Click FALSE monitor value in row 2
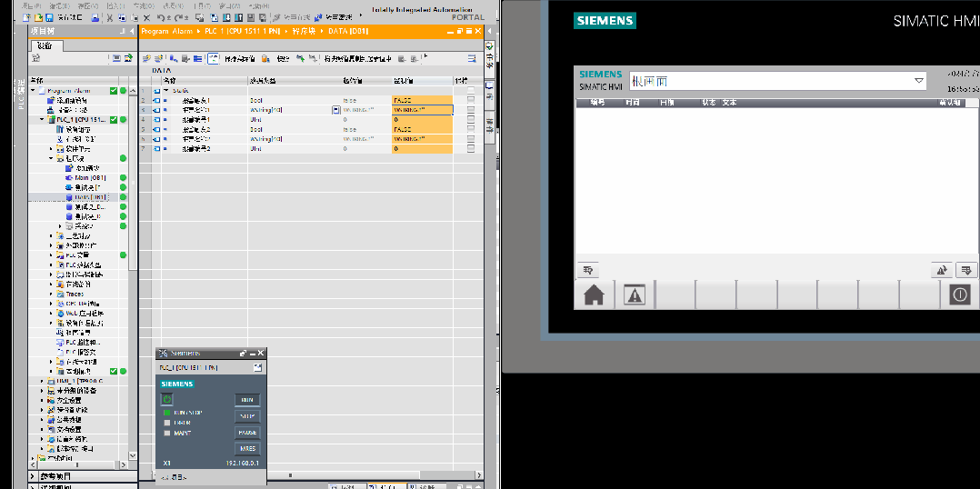The width and height of the screenshot is (980, 489). [422, 100]
